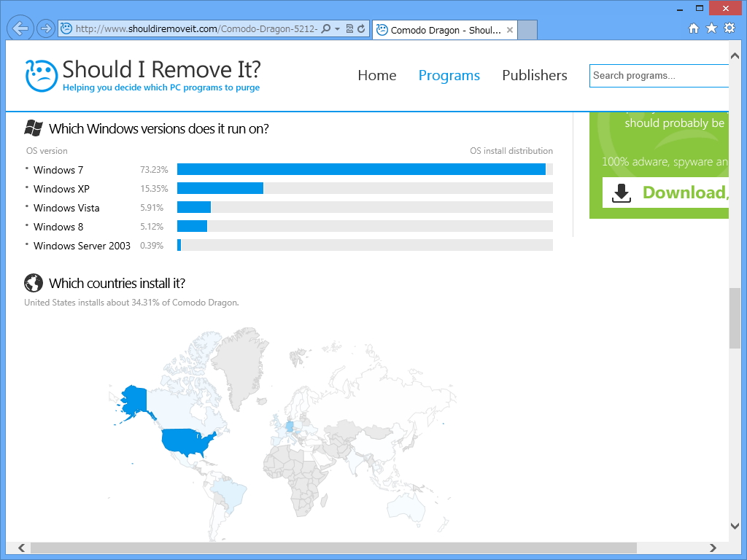Click the download arrow icon in ad

[622, 192]
